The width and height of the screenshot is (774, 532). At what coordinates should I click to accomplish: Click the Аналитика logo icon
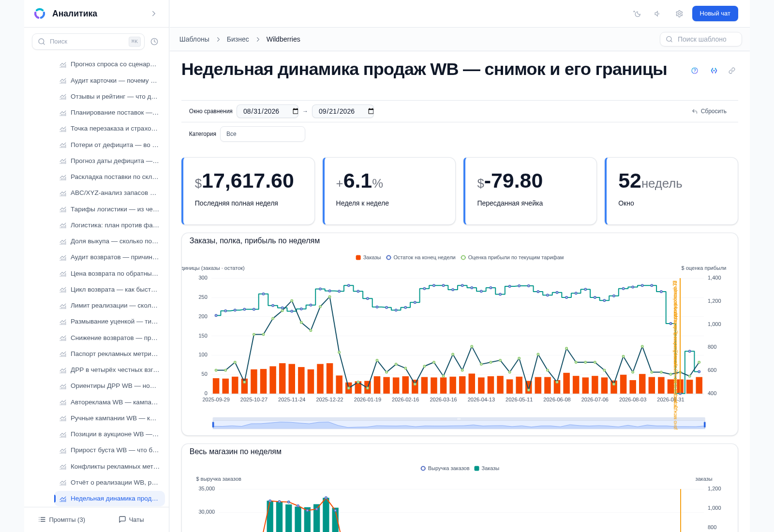coord(40,14)
